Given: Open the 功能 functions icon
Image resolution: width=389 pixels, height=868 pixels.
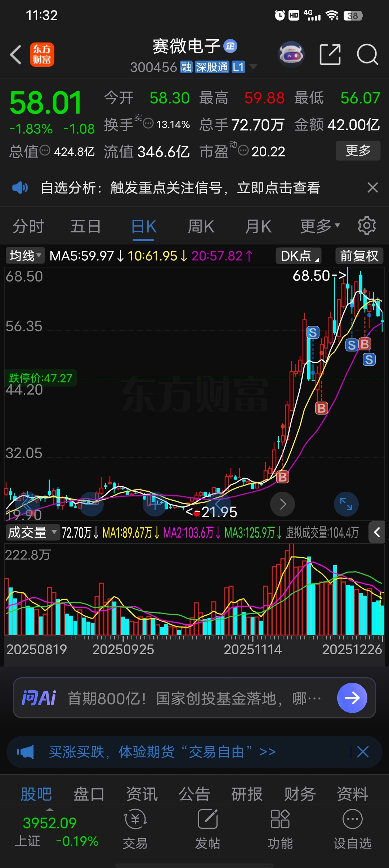Looking at the screenshot, I should click(280, 829).
